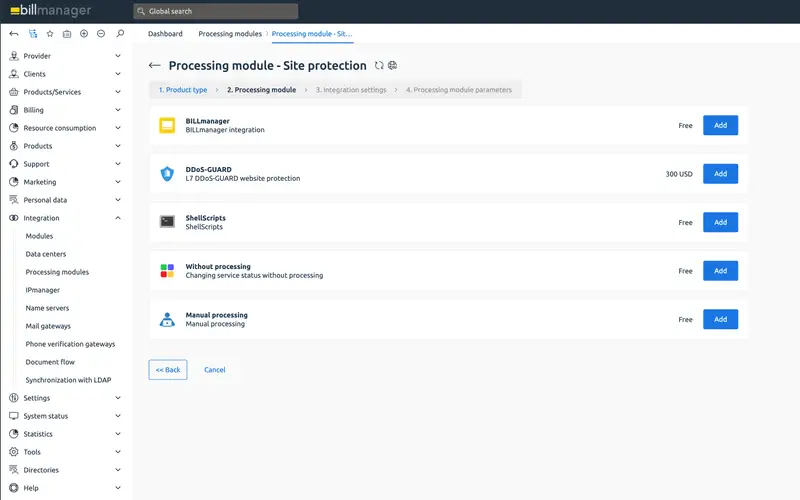
Task: Expand the Tools menu chevron
Action: (x=118, y=452)
